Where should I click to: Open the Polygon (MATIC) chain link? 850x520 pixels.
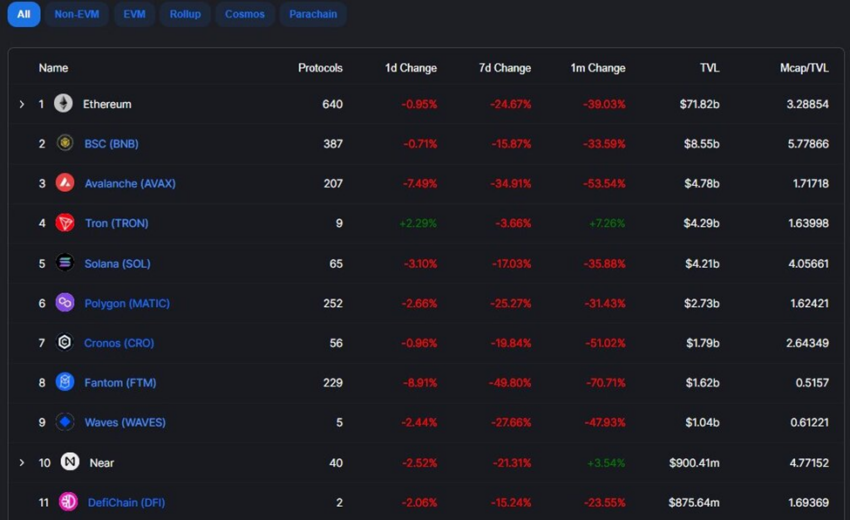tap(127, 303)
